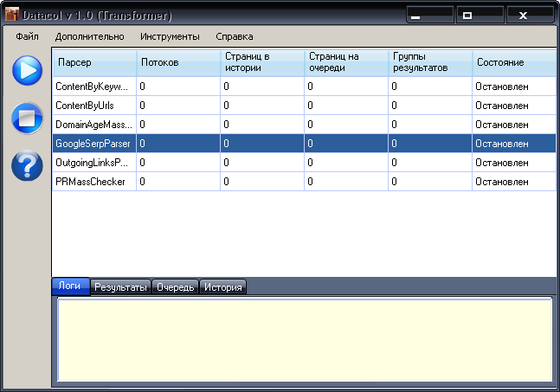The width and height of the screenshot is (560, 392).
Task: Click inside the yellow log text area
Action: click(x=304, y=340)
